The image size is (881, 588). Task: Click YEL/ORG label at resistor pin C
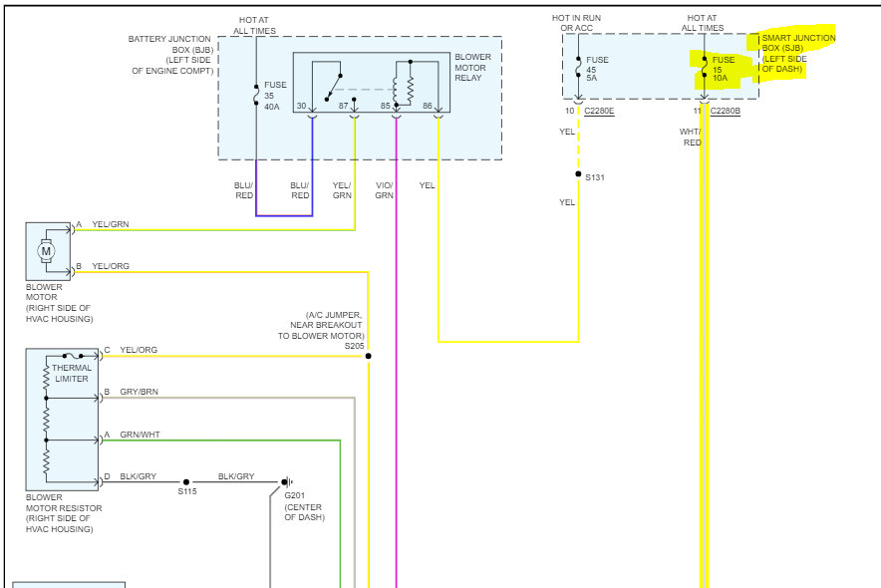139,350
